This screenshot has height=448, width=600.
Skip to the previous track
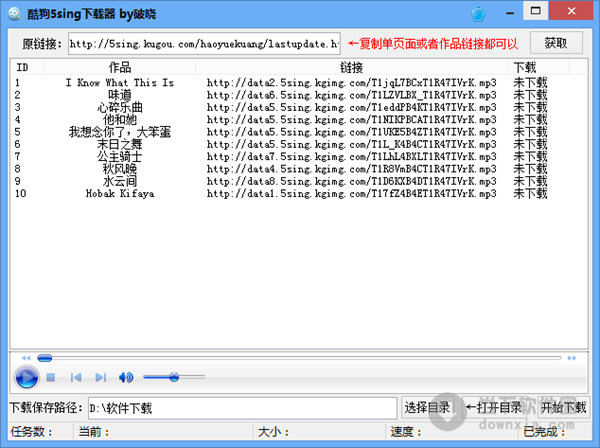(76, 378)
